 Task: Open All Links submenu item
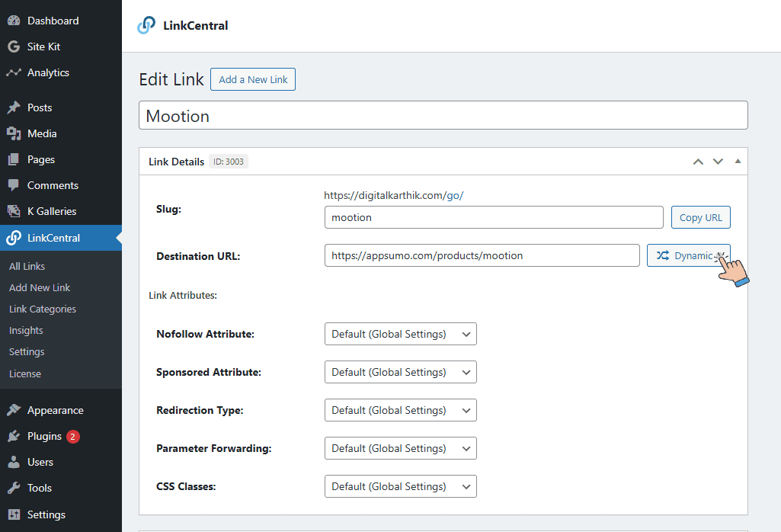pos(27,266)
